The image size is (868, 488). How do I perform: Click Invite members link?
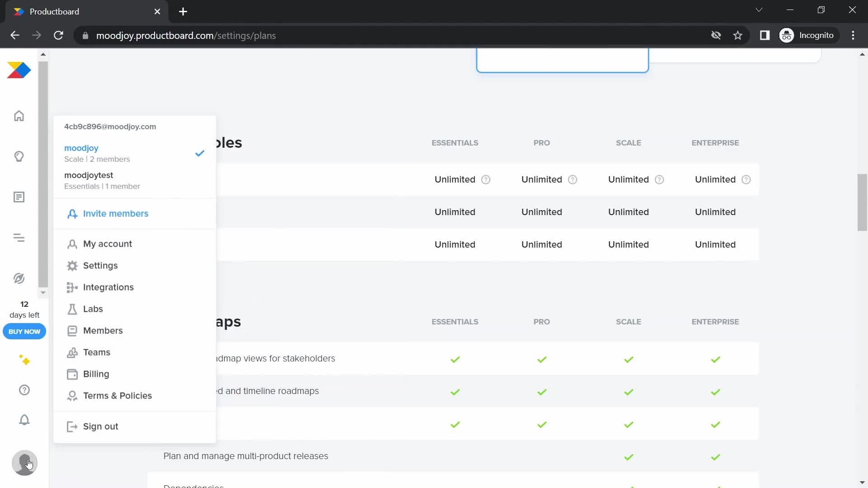click(x=108, y=214)
